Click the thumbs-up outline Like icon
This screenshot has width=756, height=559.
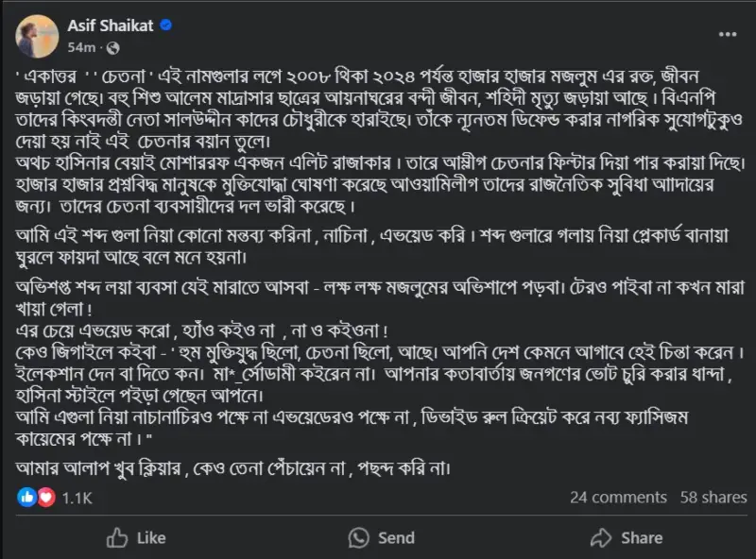(117, 537)
